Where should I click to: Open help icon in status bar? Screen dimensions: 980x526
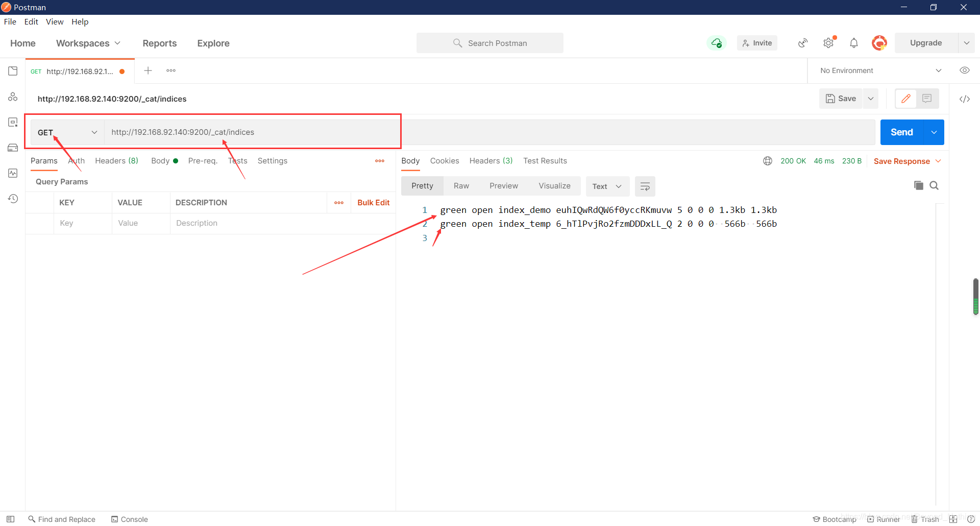[x=971, y=519]
